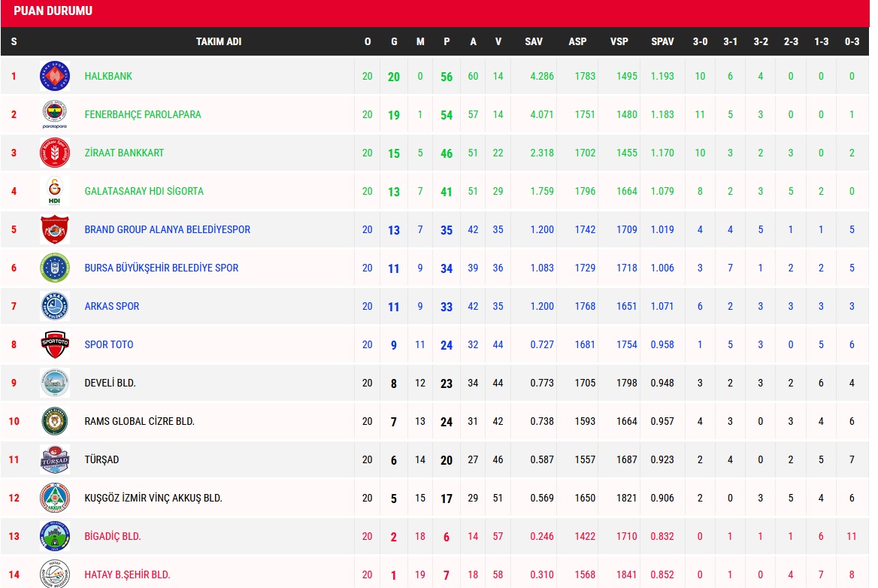Image resolution: width=878 pixels, height=588 pixels.
Task: Click Bursa's SAV value 1.083
Action: (x=542, y=268)
